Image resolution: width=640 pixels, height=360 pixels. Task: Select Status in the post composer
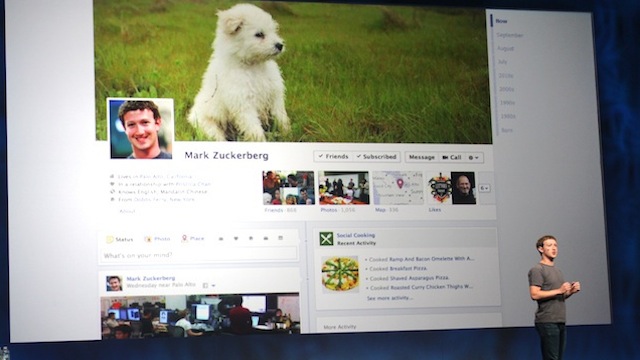(120, 239)
